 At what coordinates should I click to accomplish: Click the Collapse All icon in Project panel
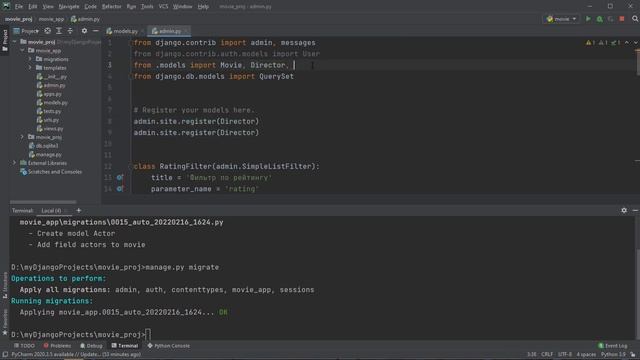[x=70, y=31]
